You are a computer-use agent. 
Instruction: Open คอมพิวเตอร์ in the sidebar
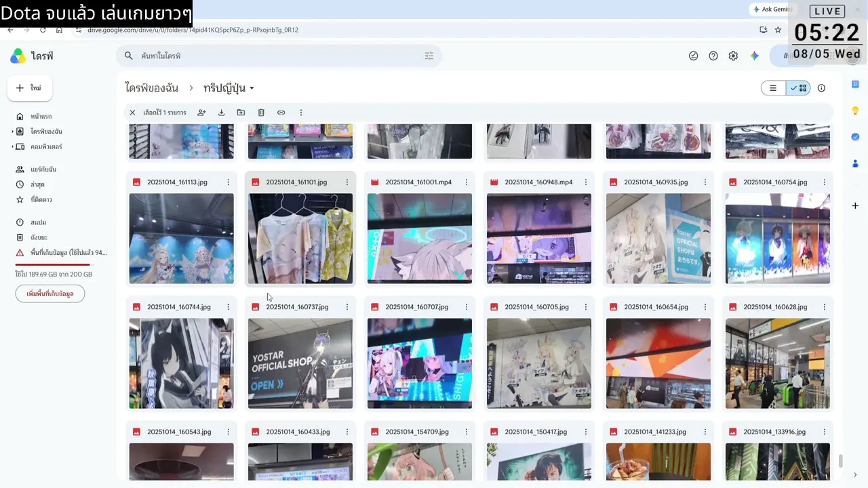[46, 146]
